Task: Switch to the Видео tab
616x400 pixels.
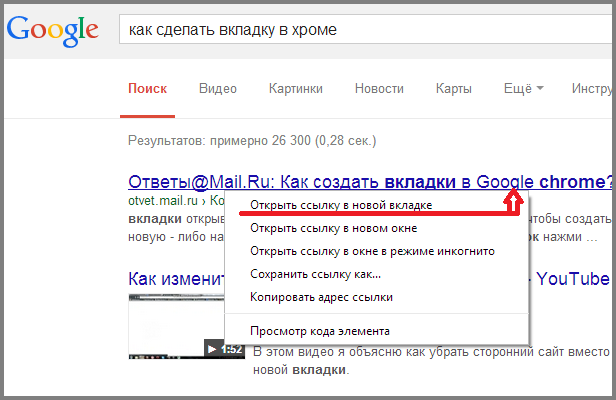Action: pos(217,88)
